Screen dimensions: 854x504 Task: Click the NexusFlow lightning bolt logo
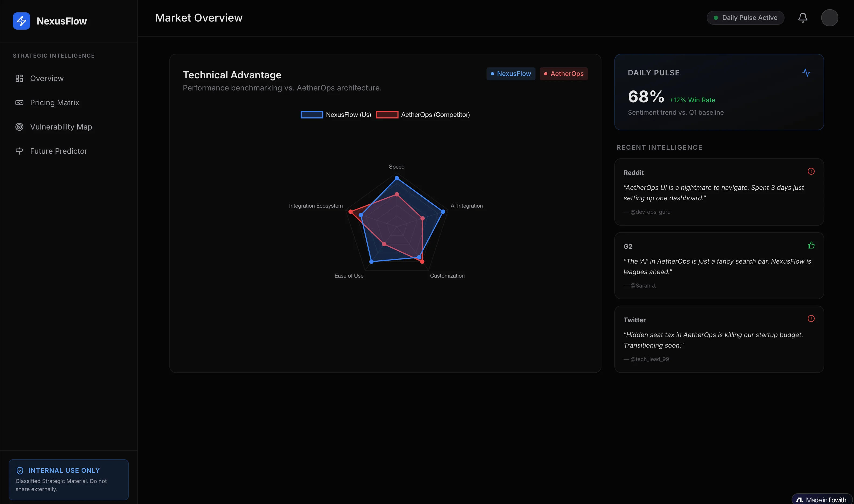[21, 21]
